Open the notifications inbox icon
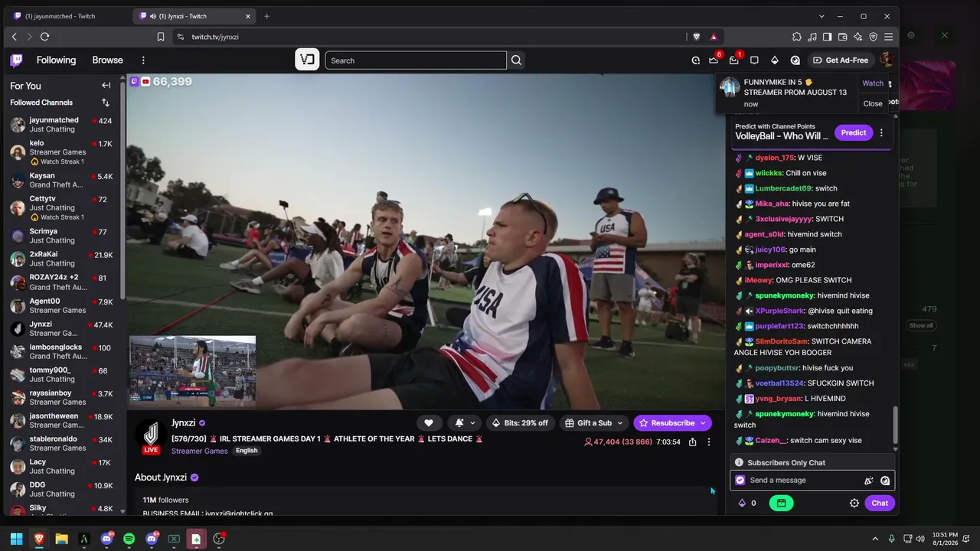This screenshot has height=551, width=980. 733,60
